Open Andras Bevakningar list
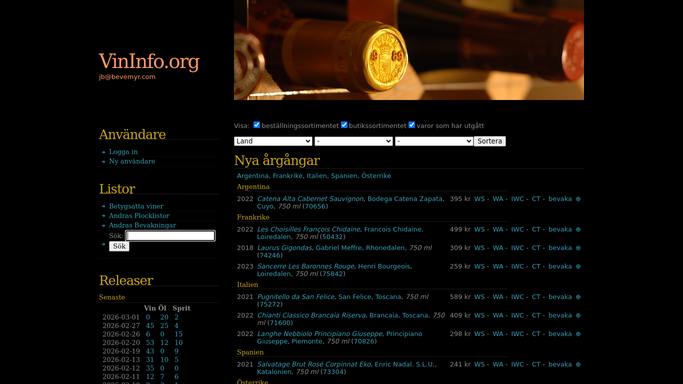This screenshot has height=384, width=683. [x=142, y=226]
